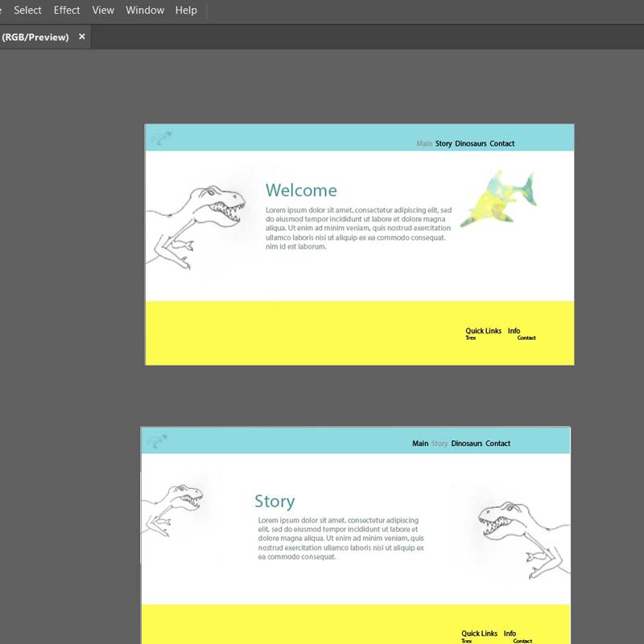
Task: Click the dinosaur logo in Story page header
Action: [157, 441]
